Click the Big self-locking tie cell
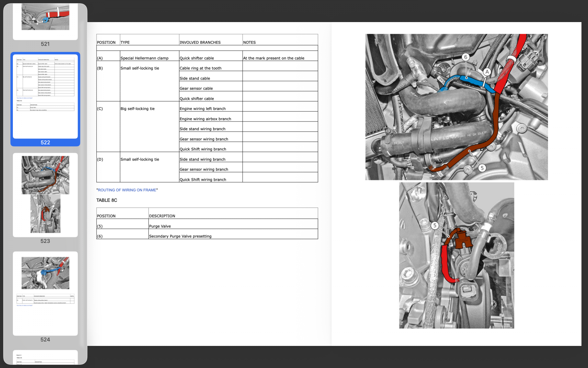The height and width of the screenshot is (368, 588). pyautogui.click(x=137, y=109)
